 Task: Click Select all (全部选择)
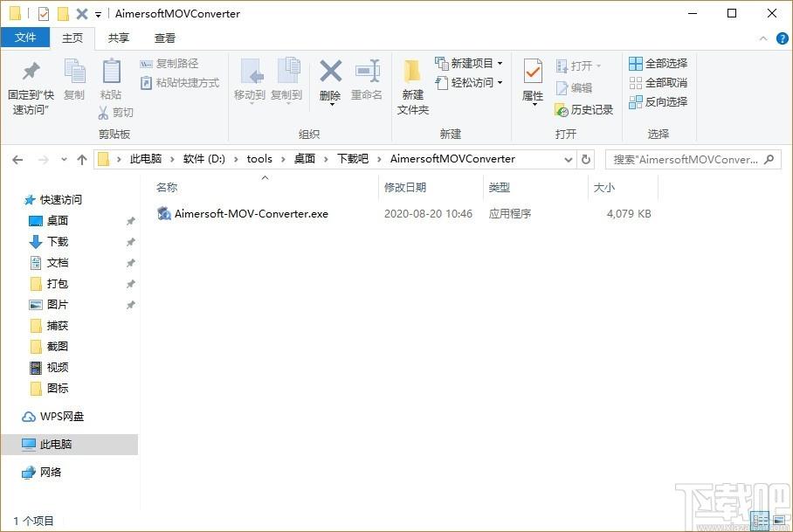point(658,63)
